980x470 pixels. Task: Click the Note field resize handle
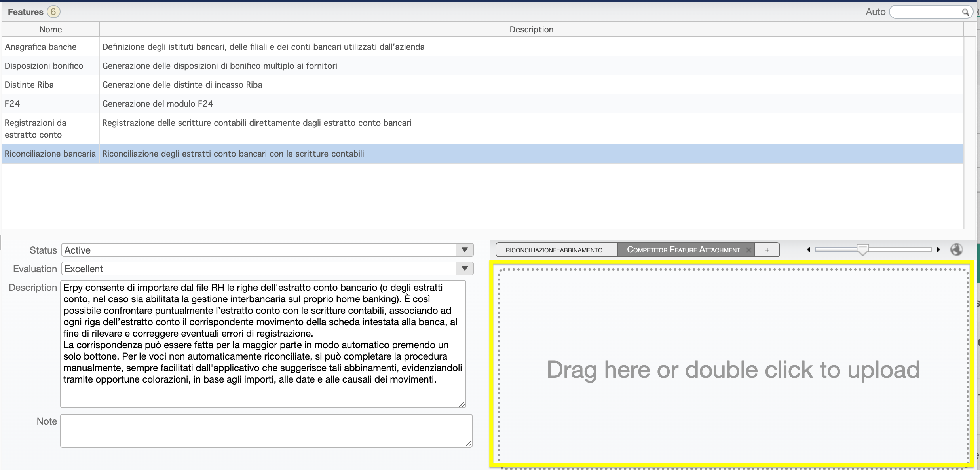(x=468, y=444)
